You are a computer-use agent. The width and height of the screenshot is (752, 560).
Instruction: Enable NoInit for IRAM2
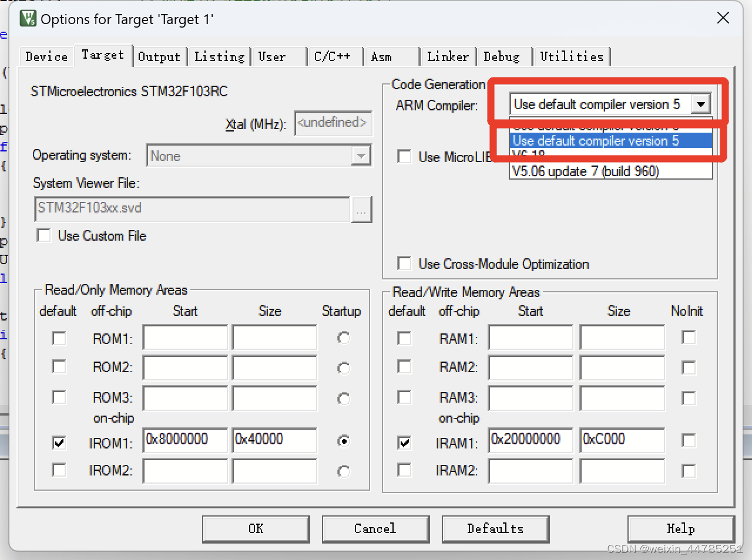689,470
